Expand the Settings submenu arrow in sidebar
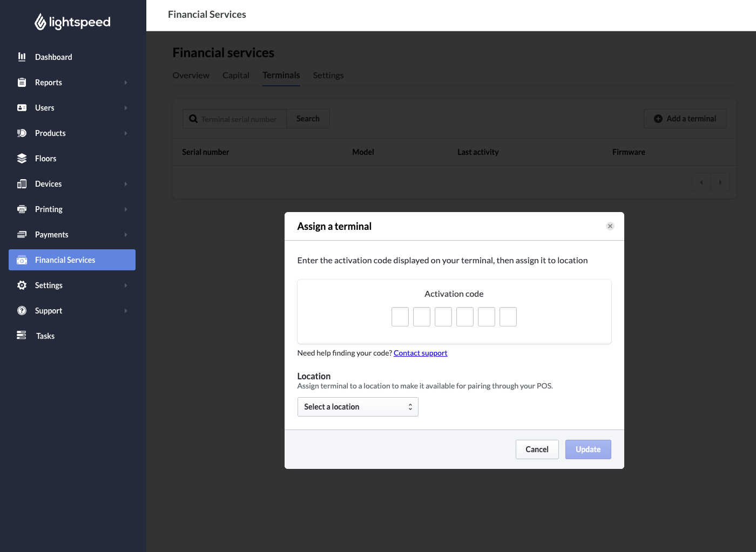This screenshot has width=756, height=552. tap(126, 285)
